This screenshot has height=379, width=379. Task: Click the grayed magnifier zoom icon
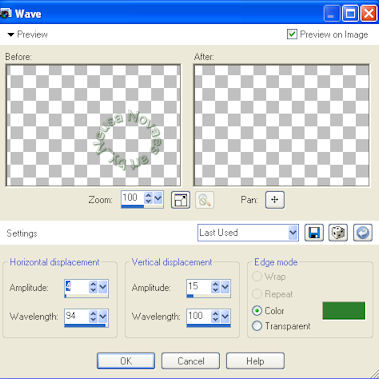pyautogui.click(x=204, y=200)
